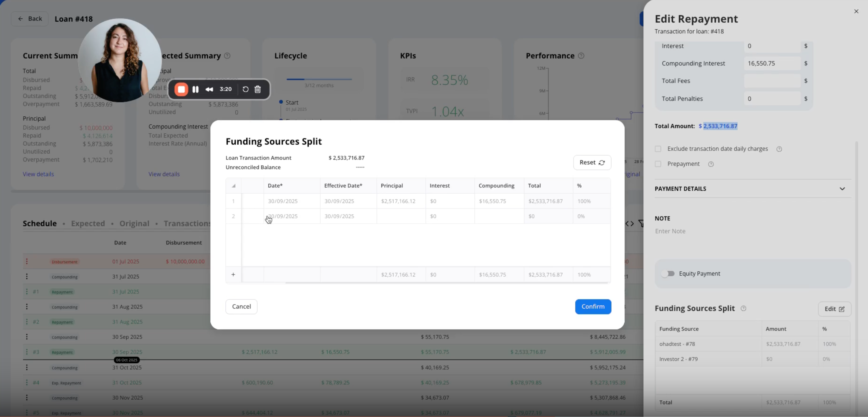Open the row menu for Repayment #2
The height and width of the screenshot is (417, 868).
click(27, 322)
